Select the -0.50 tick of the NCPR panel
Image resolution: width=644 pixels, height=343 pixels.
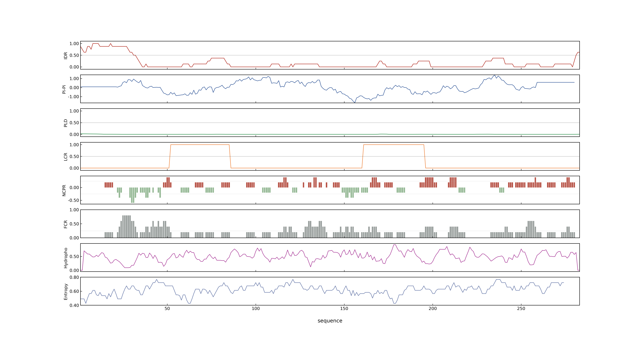click(x=73, y=200)
